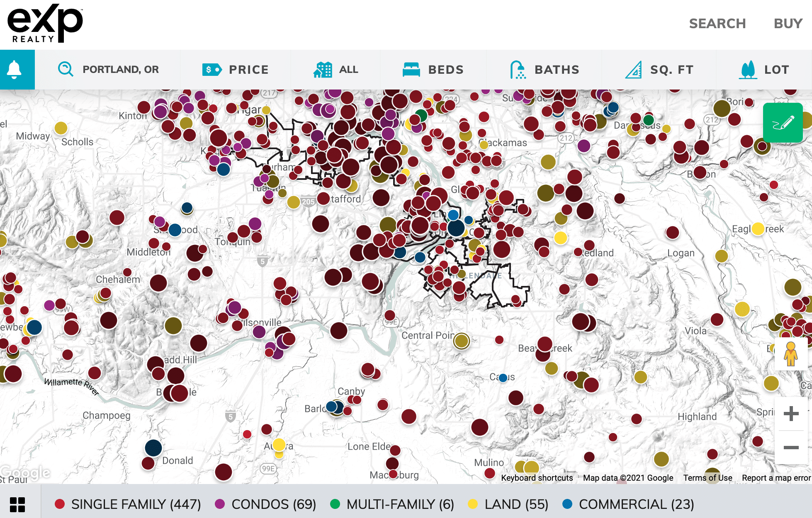
Task: Activate the green draw-on-map pencil button
Action: click(783, 123)
